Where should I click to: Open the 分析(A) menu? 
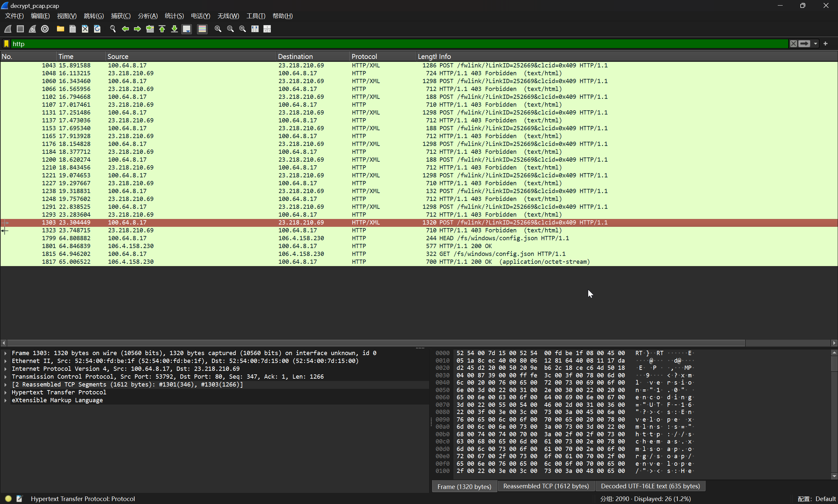[x=148, y=16]
